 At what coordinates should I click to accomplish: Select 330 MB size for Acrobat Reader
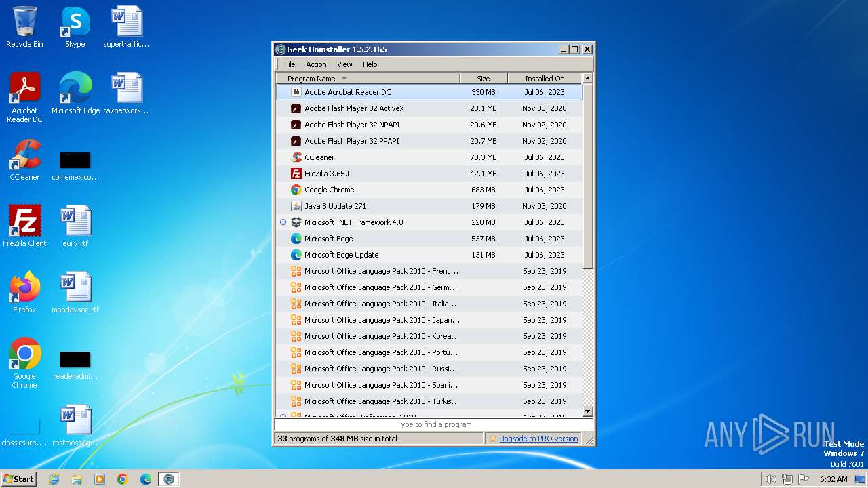click(x=484, y=92)
